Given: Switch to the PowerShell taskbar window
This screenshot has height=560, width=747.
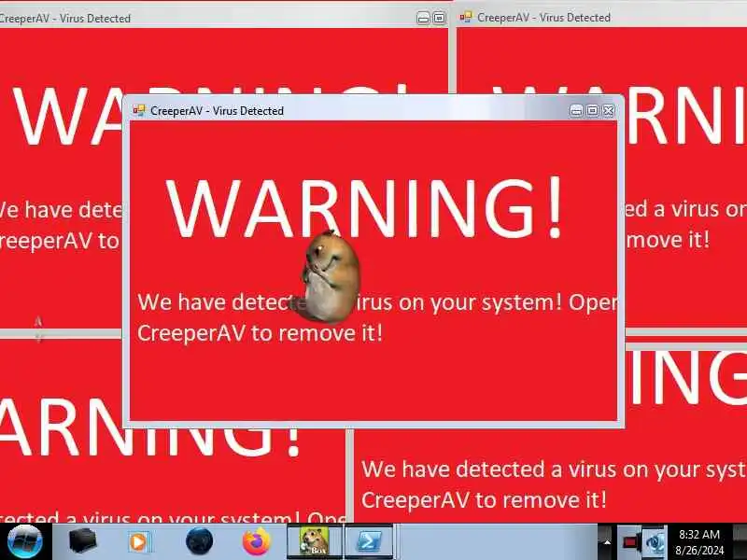Looking at the screenshot, I should [x=369, y=542].
